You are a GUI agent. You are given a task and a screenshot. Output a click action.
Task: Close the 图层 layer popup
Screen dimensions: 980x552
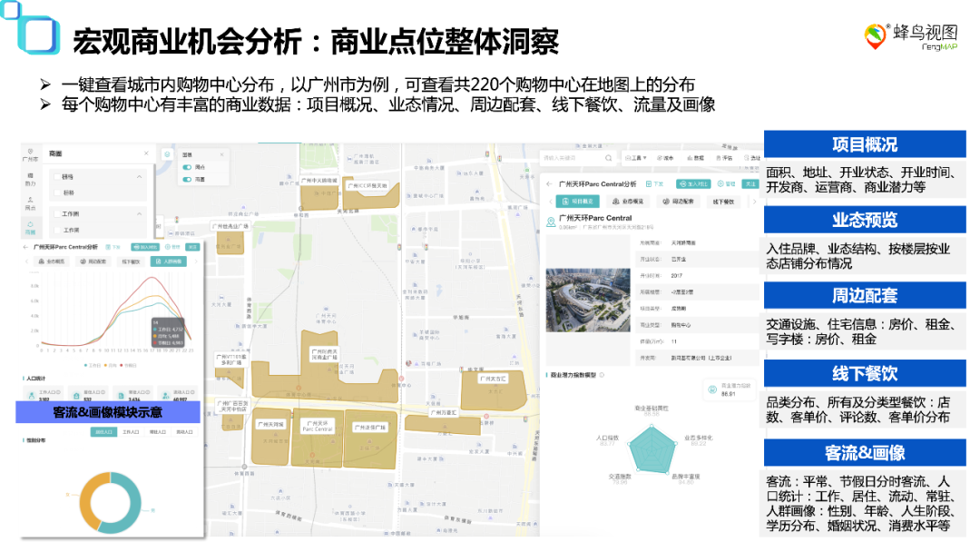coord(222,154)
